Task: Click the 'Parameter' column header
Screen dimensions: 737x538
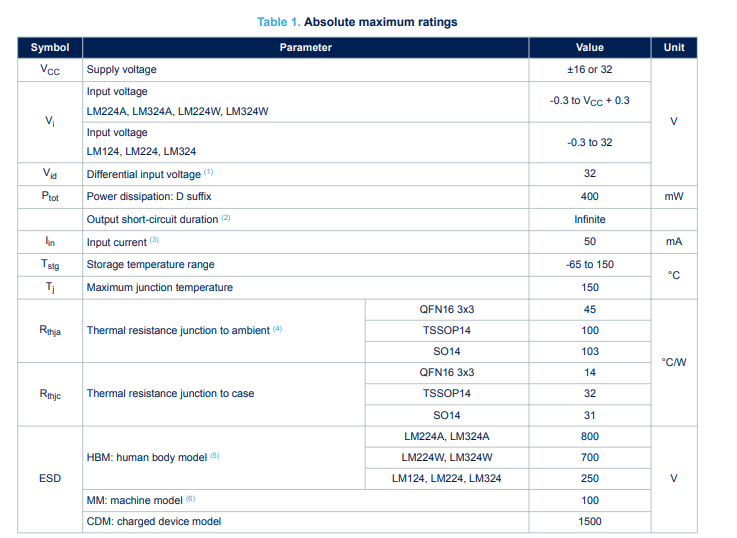Action: coord(306,47)
